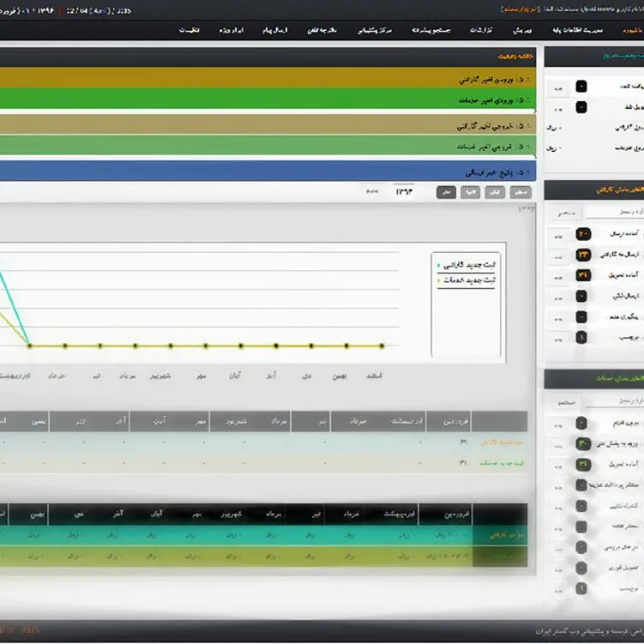
Task: Open the گزارشات menu in navigation bar
Action: [481, 30]
